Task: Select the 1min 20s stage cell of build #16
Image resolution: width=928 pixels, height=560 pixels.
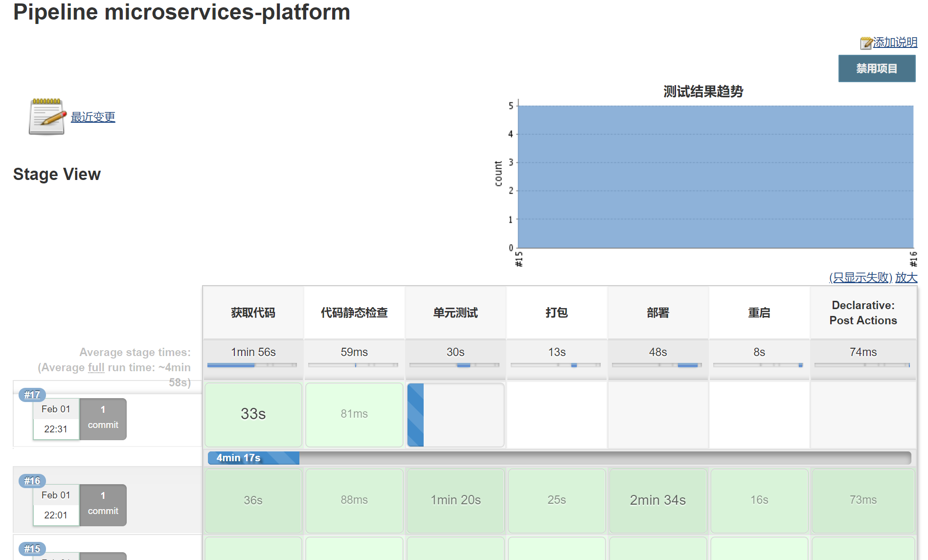Action: [455, 500]
